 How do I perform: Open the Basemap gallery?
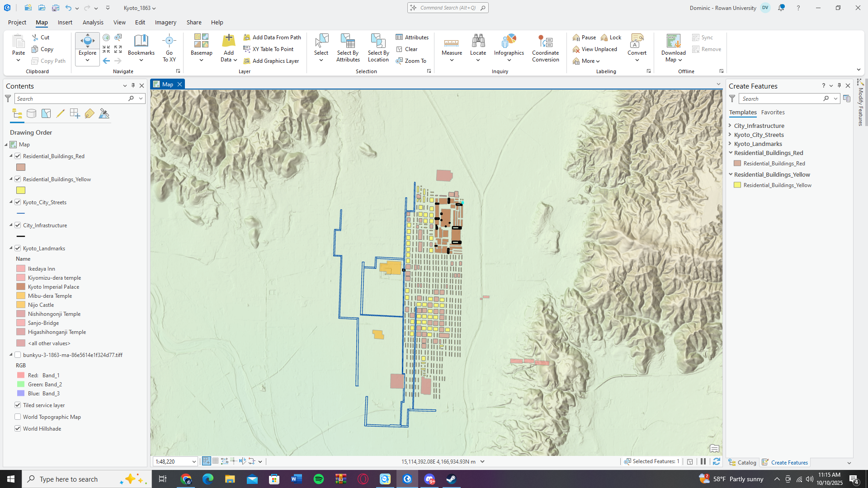pyautogui.click(x=201, y=47)
